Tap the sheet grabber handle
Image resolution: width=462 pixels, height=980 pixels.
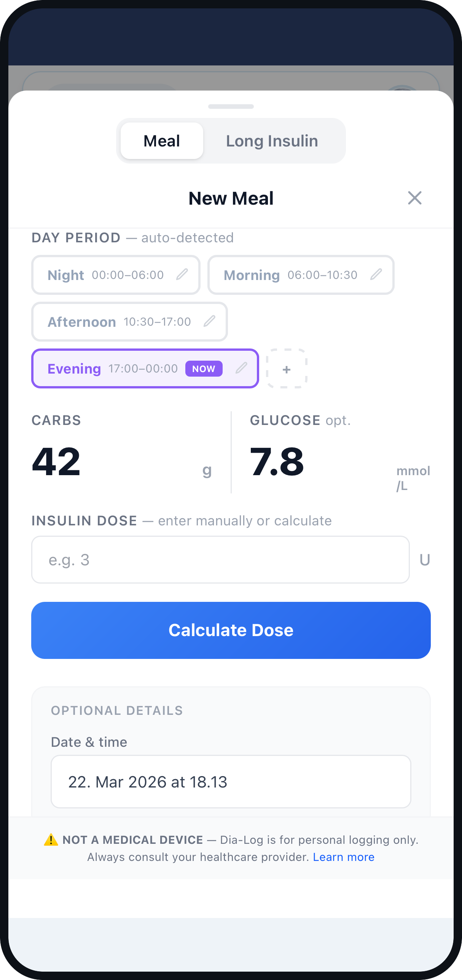point(231,107)
